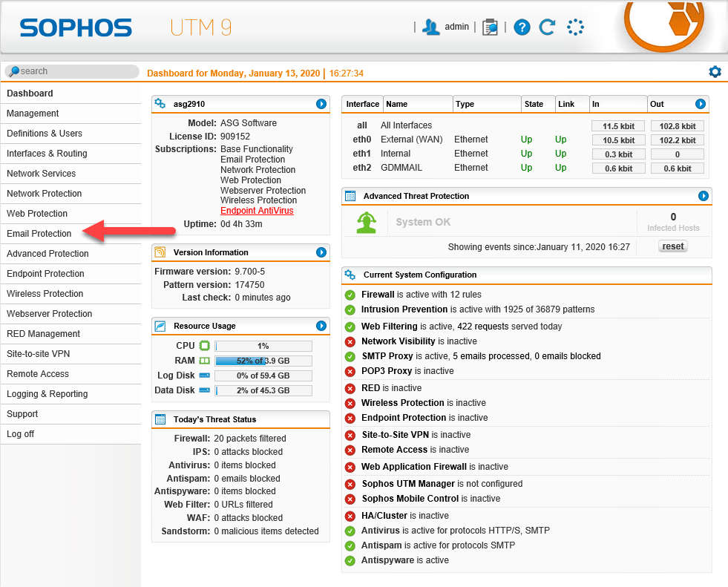Open dashboard settings gear icon

point(715,72)
